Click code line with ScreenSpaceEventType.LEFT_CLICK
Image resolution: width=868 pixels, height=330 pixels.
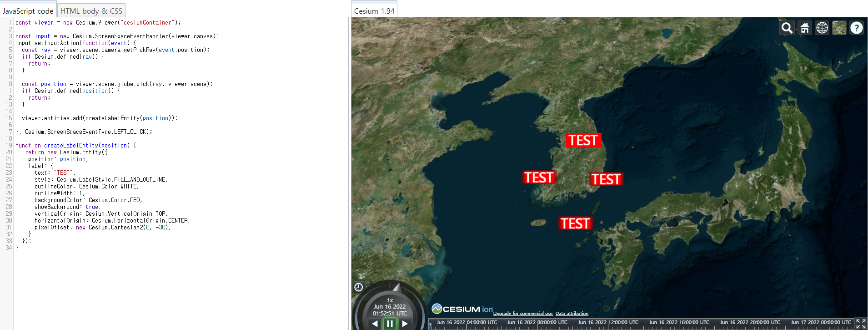tap(84, 132)
